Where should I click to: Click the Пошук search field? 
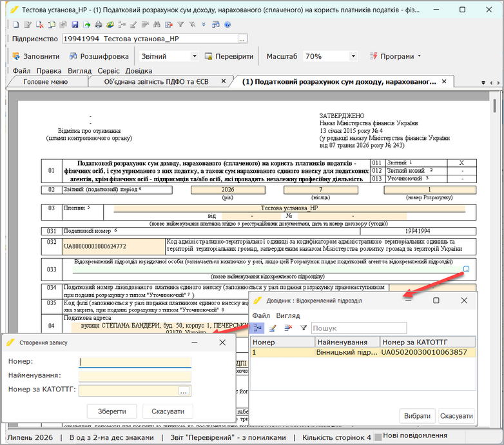359,328
